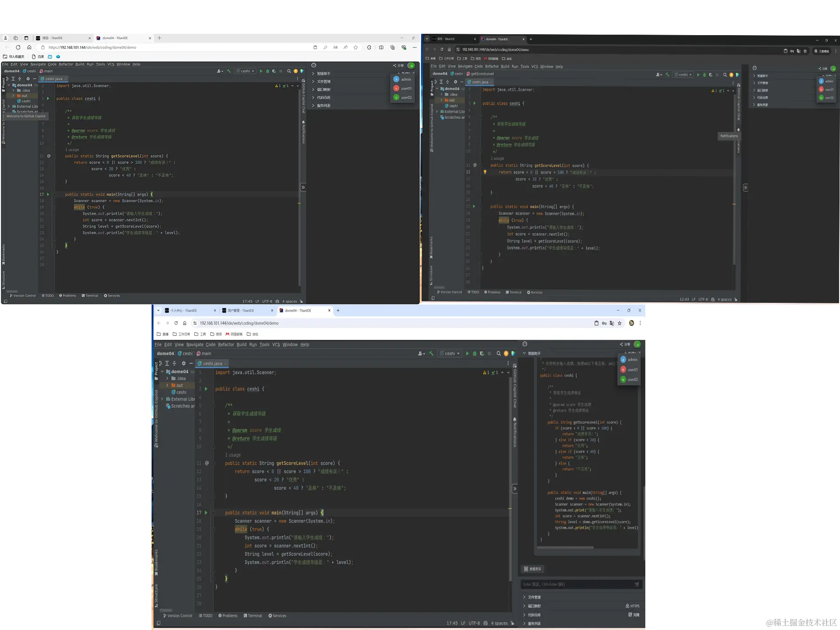Open Build menu in top-left IDE

point(80,64)
